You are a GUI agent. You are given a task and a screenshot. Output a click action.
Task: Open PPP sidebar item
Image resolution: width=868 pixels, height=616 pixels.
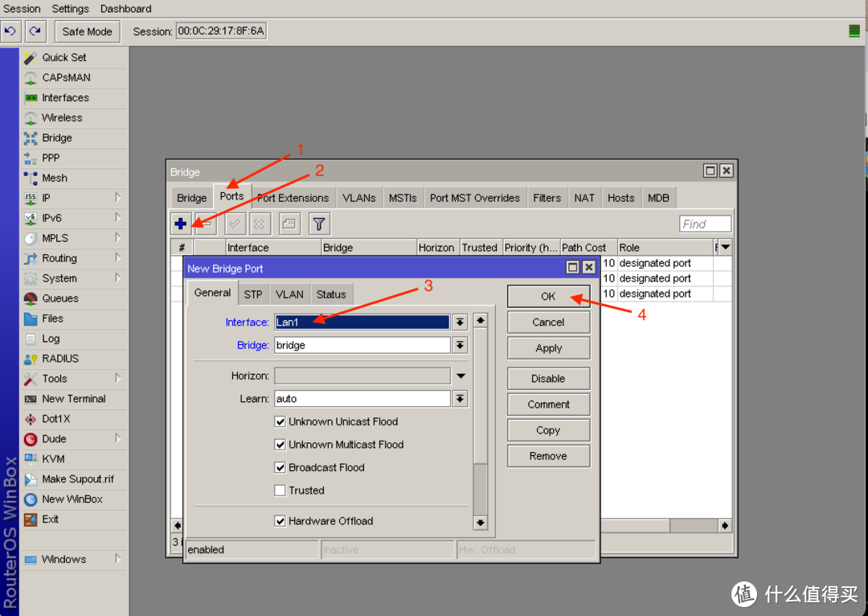pyautogui.click(x=75, y=158)
